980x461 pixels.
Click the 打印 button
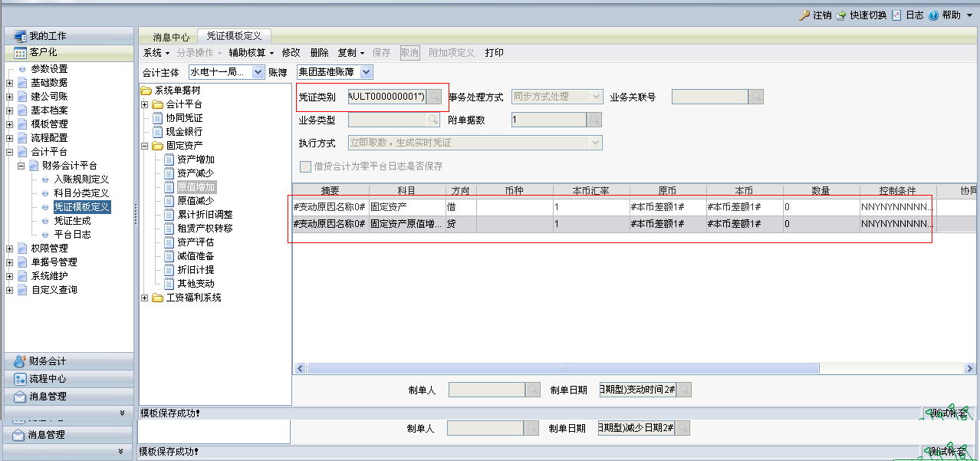coord(494,53)
